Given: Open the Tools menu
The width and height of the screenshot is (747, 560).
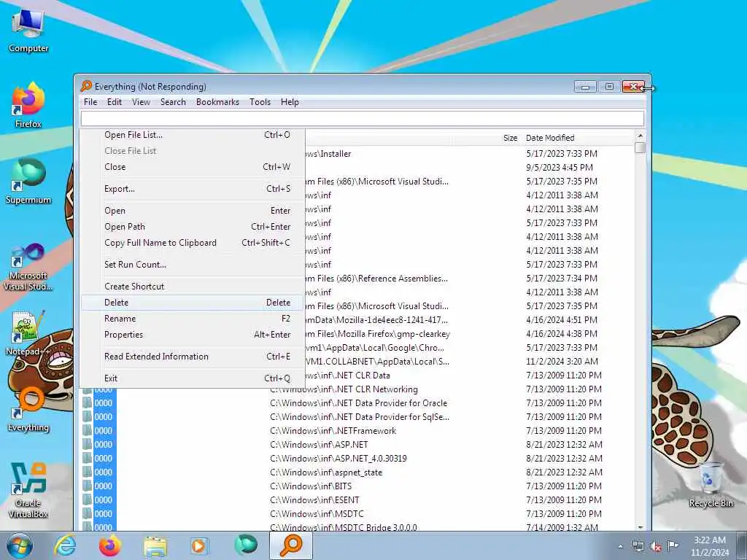Looking at the screenshot, I should point(260,102).
